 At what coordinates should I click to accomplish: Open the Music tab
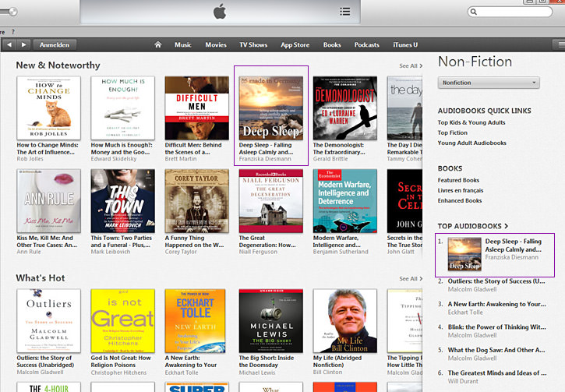[x=183, y=44]
